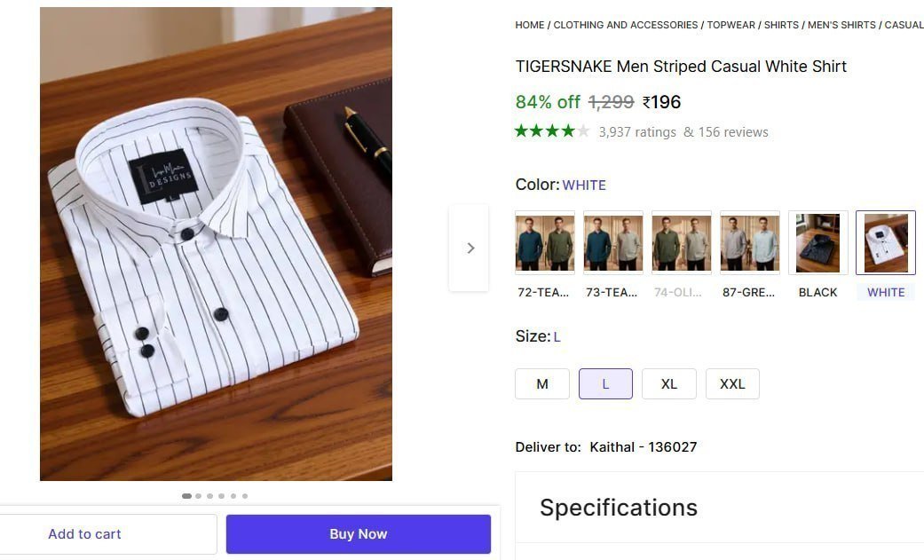Click the first carousel navigation dot

tap(186, 496)
